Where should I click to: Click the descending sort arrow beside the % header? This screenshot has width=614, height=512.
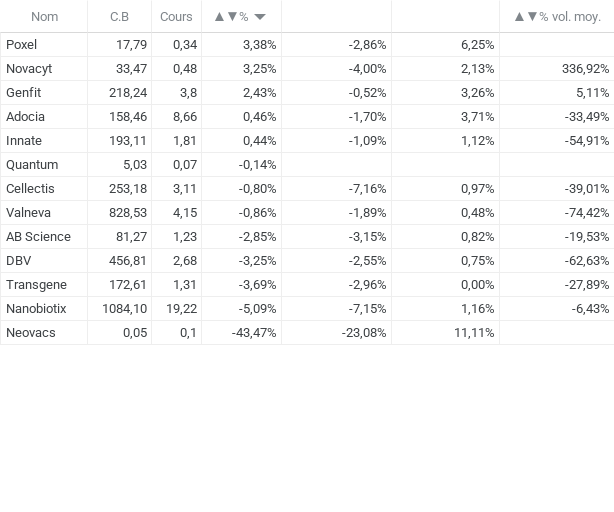coord(260,17)
